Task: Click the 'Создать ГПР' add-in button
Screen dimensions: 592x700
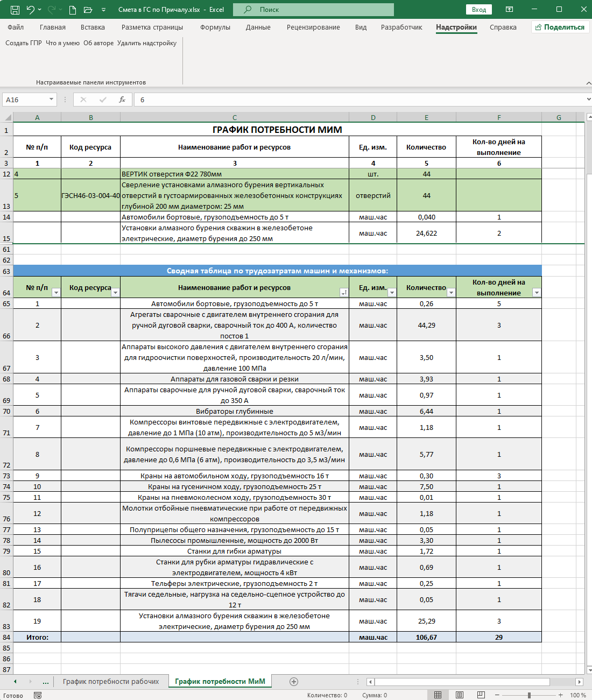Action: 24,43
